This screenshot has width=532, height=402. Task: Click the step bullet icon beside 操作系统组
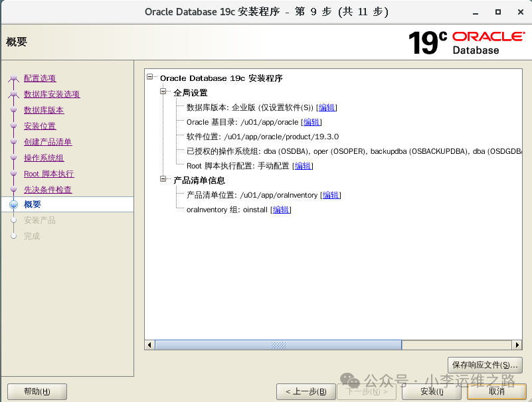pyautogui.click(x=13, y=157)
